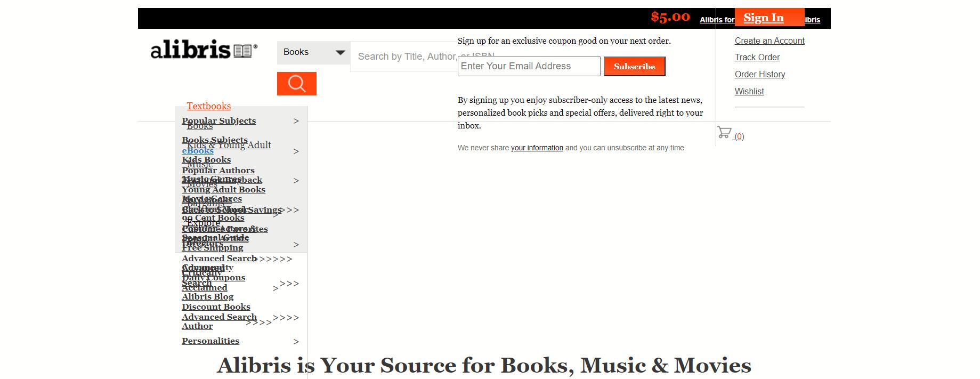Select Discount Books from the menu
Image resolution: width=980 pixels, height=379 pixels.
point(216,307)
